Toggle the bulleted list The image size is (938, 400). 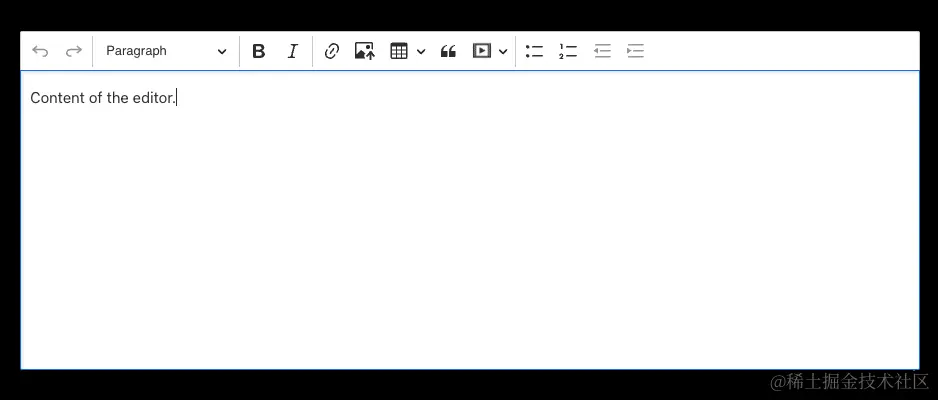click(x=534, y=51)
